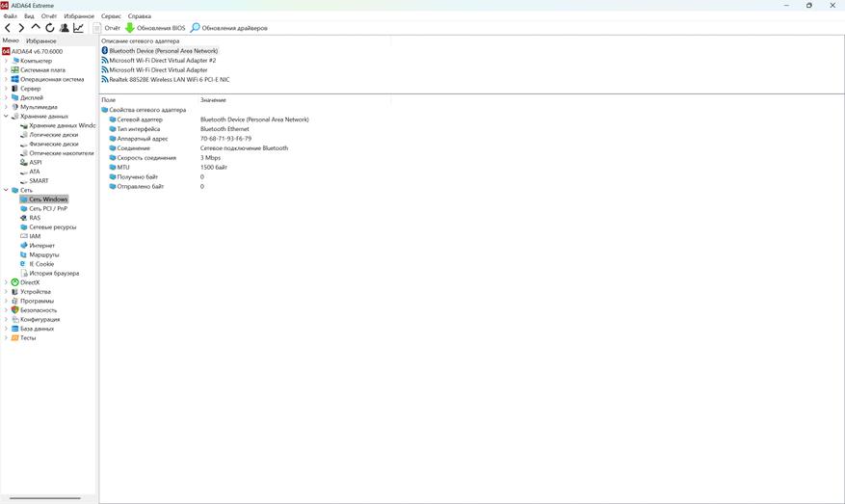
Task: Select Realtek 8852BE Wireless LAN adapter
Action: pos(166,79)
